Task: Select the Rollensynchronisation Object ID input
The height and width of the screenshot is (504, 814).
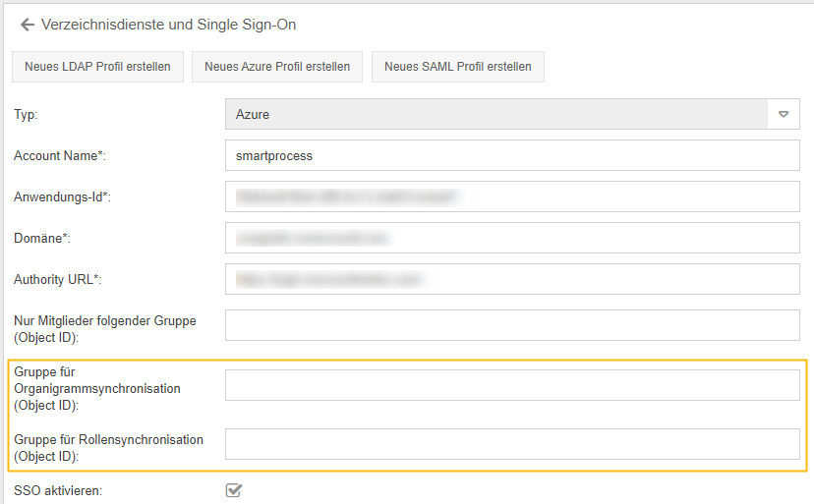Action: click(x=512, y=444)
